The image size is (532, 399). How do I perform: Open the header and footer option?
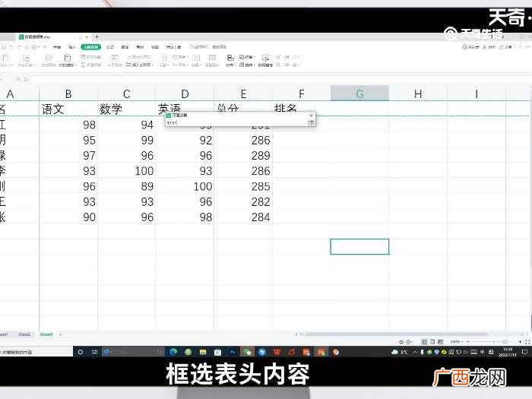click(x=92, y=65)
